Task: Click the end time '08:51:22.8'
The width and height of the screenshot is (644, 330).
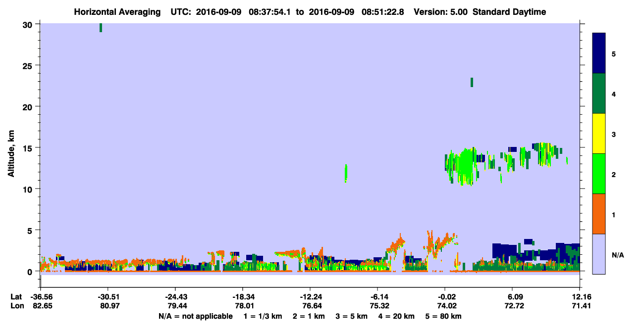Action: click(383, 12)
